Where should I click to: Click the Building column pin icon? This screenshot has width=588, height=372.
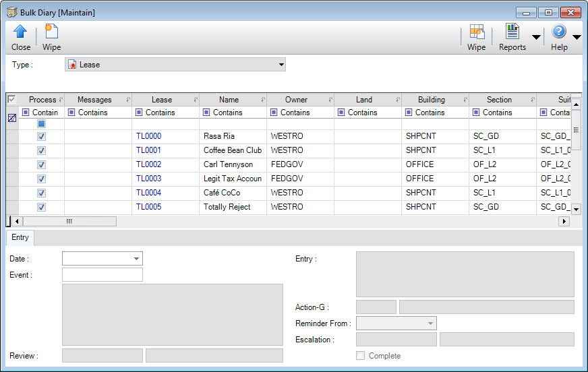coord(465,100)
